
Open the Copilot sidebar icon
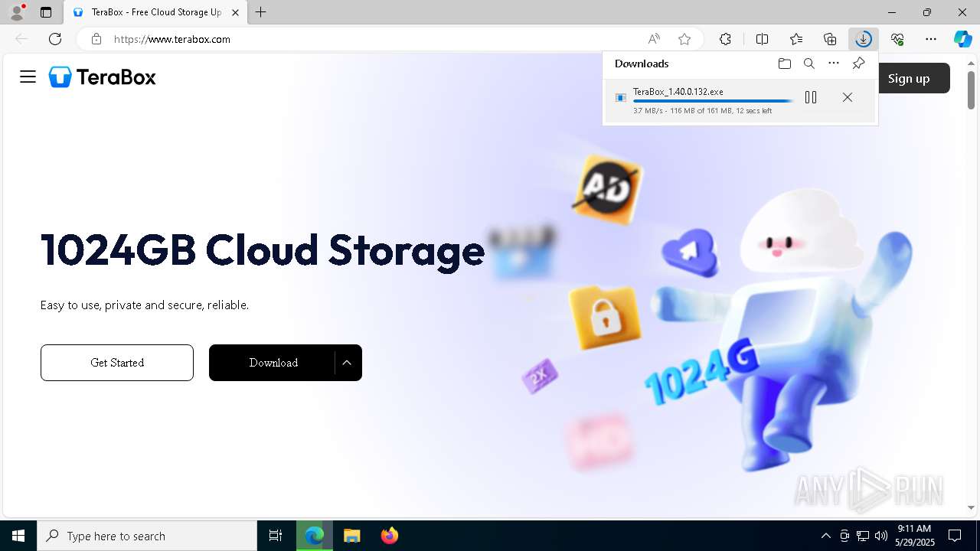coord(962,39)
